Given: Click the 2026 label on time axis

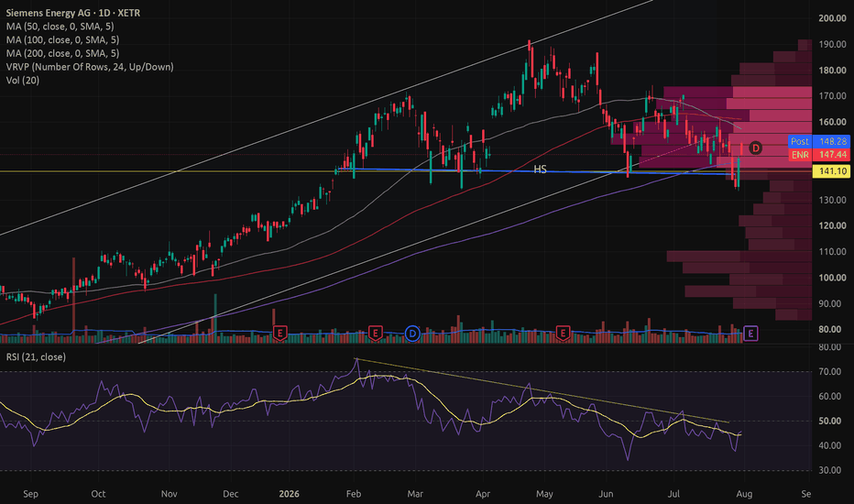Looking at the screenshot, I should (x=290, y=494).
